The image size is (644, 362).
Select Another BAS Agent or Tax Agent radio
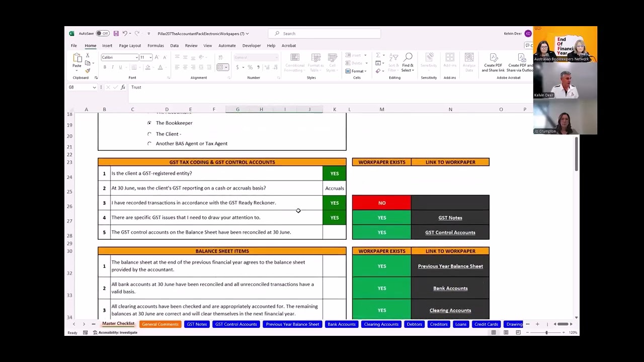(149, 143)
